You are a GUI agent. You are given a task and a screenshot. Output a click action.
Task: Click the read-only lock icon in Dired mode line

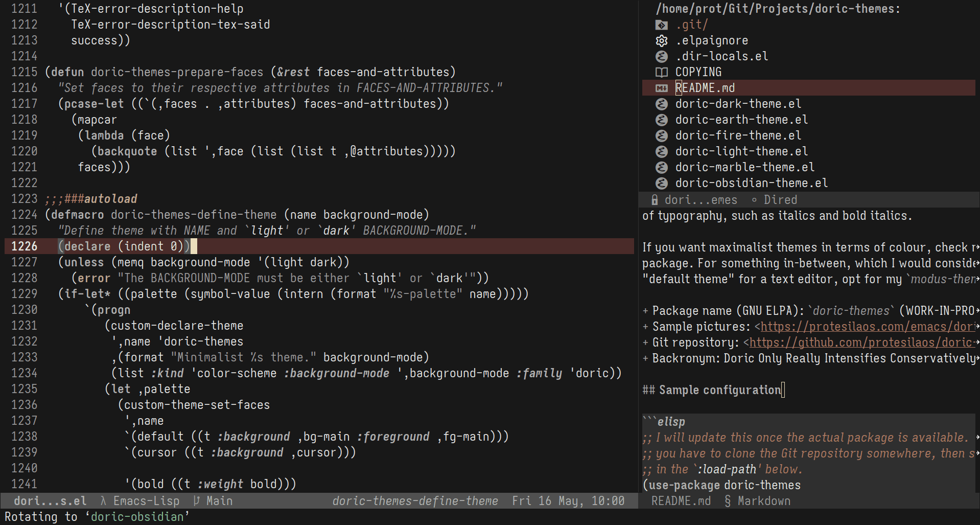(655, 200)
